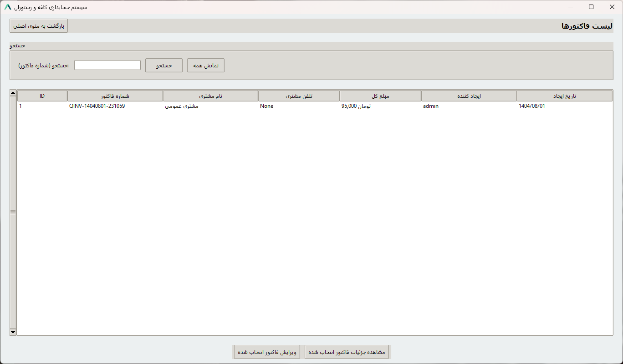Open مشاهده جزئیات فاکتور انتخاب شده button
The width and height of the screenshot is (623, 364).
click(x=347, y=352)
